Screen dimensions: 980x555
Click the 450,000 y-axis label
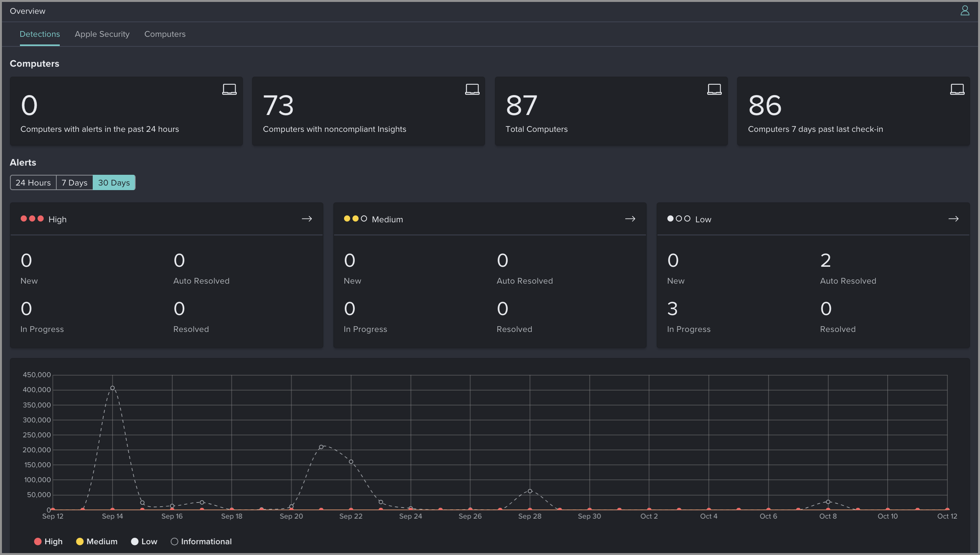point(37,375)
